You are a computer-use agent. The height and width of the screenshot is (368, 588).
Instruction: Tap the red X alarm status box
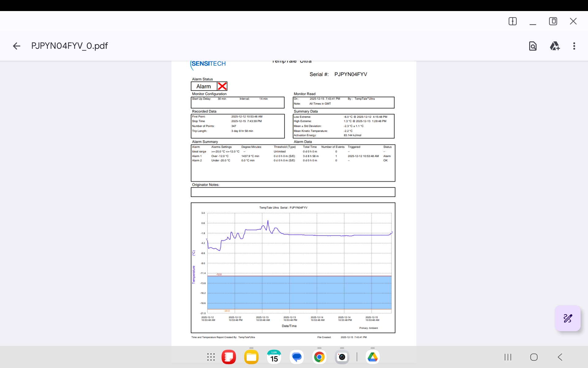222,86
